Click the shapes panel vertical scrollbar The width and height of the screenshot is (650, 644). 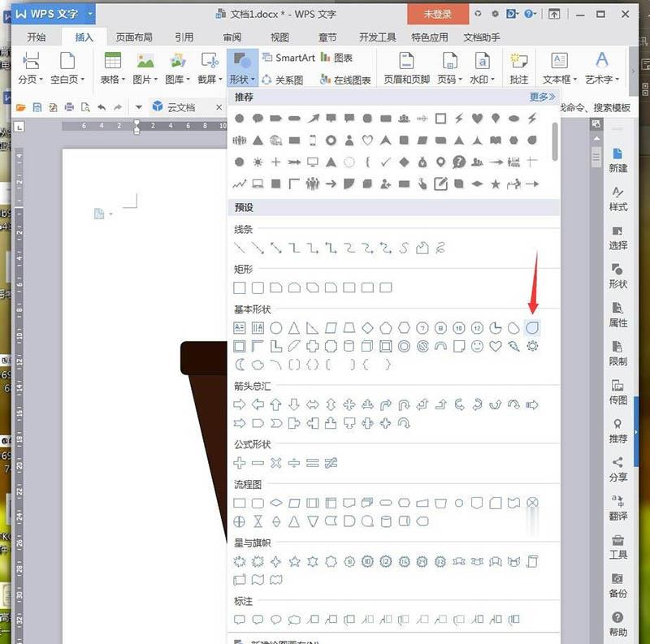point(555,141)
